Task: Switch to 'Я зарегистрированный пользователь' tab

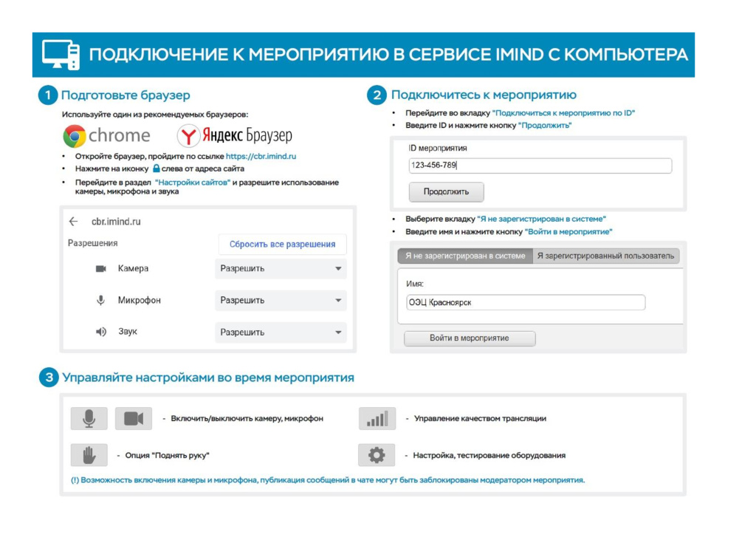Action: 606,256
